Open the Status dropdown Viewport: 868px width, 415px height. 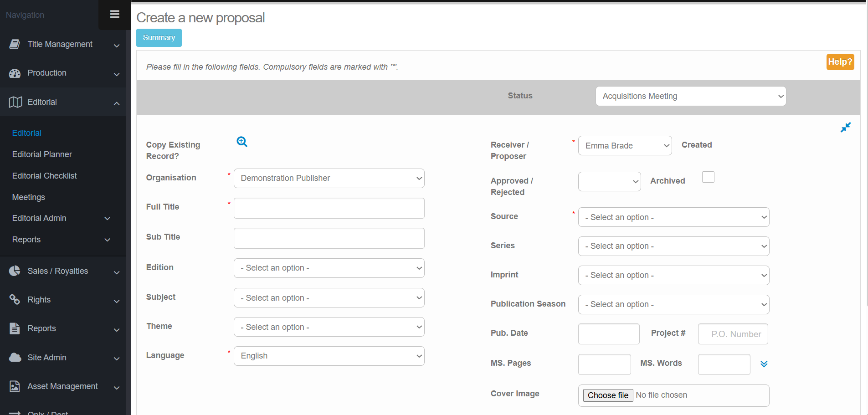coord(690,96)
